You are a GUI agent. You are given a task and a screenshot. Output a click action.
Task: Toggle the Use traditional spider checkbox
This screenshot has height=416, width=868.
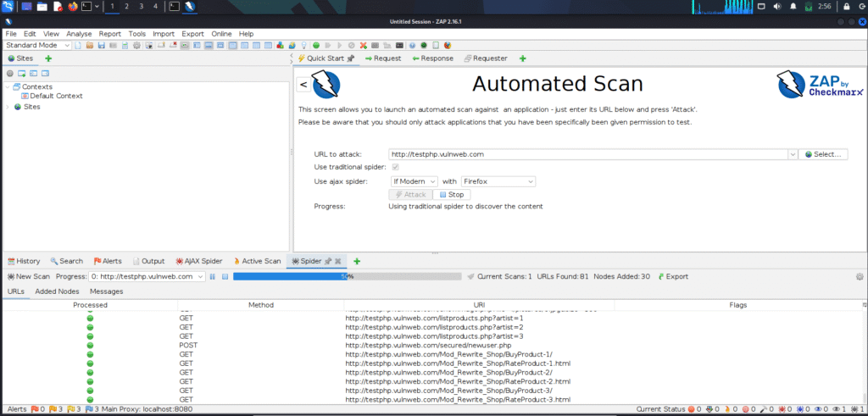394,168
